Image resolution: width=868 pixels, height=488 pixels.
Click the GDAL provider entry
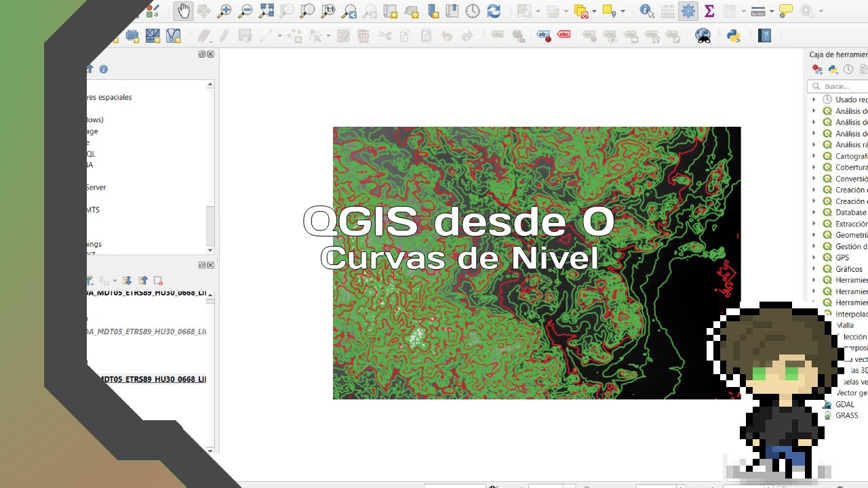(845, 405)
